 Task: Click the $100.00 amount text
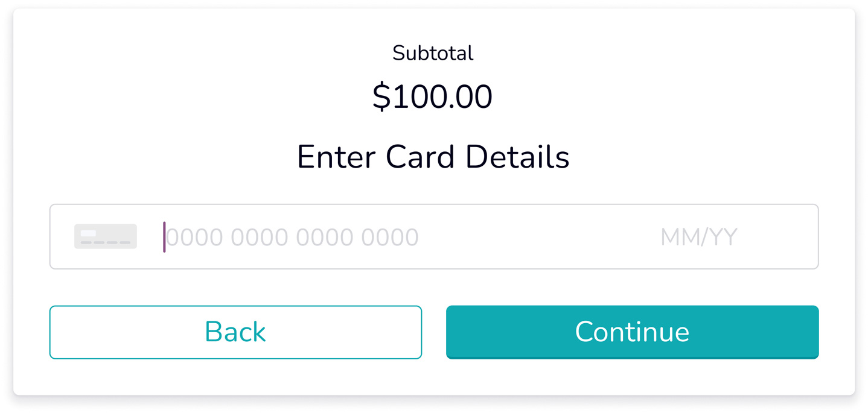pyautogui.click(x=432, y=96)
